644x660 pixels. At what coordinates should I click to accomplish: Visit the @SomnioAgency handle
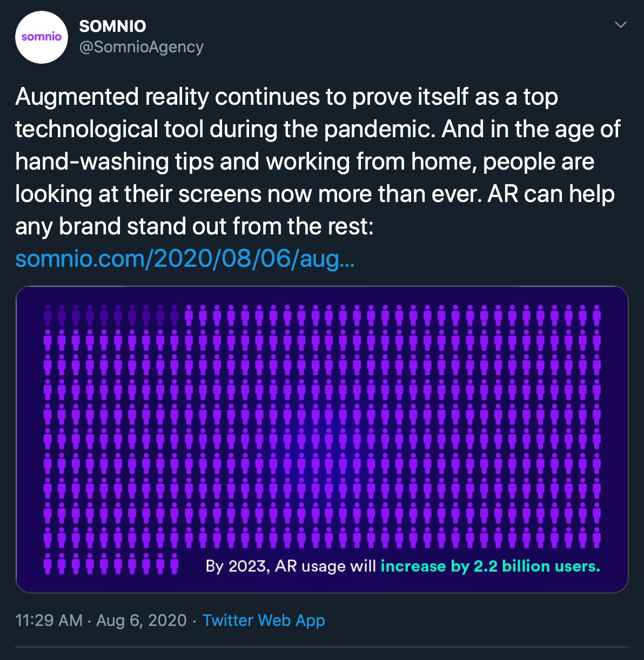(142, 48)
